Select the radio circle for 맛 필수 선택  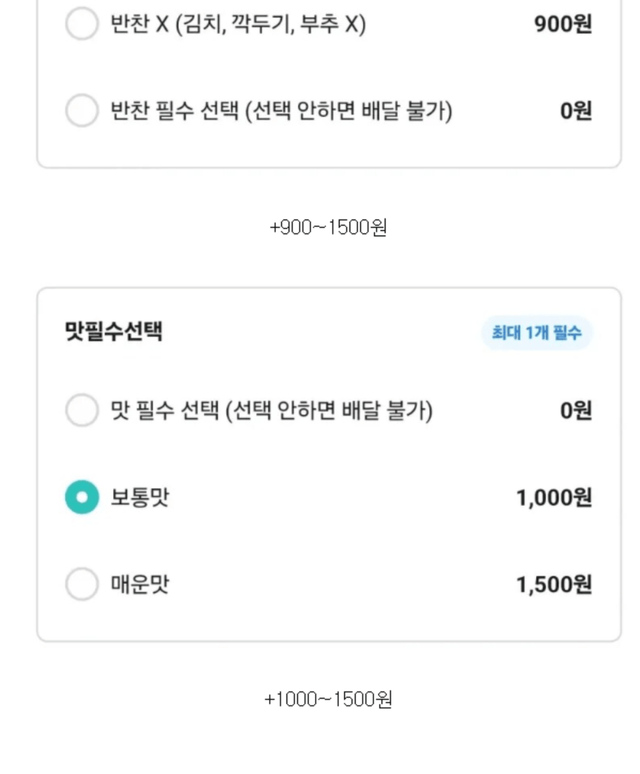pyautogui.click(x=82, y=410)
